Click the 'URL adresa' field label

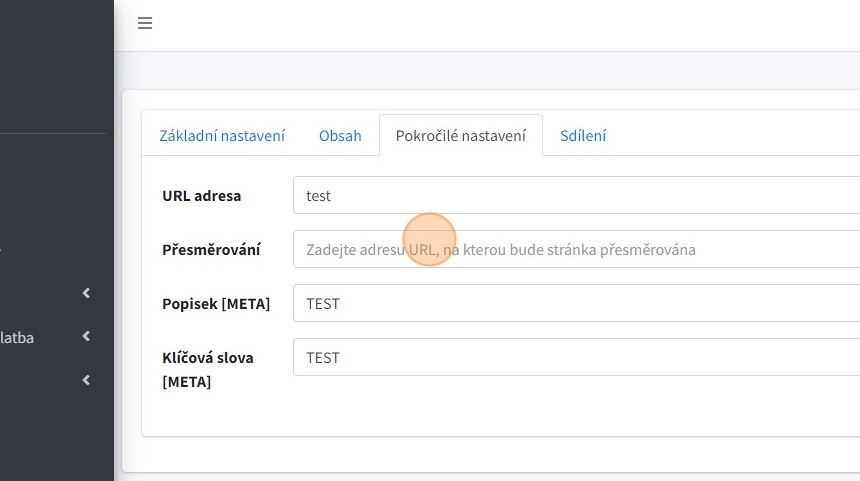pyautogui.click(x=201, y=196)
